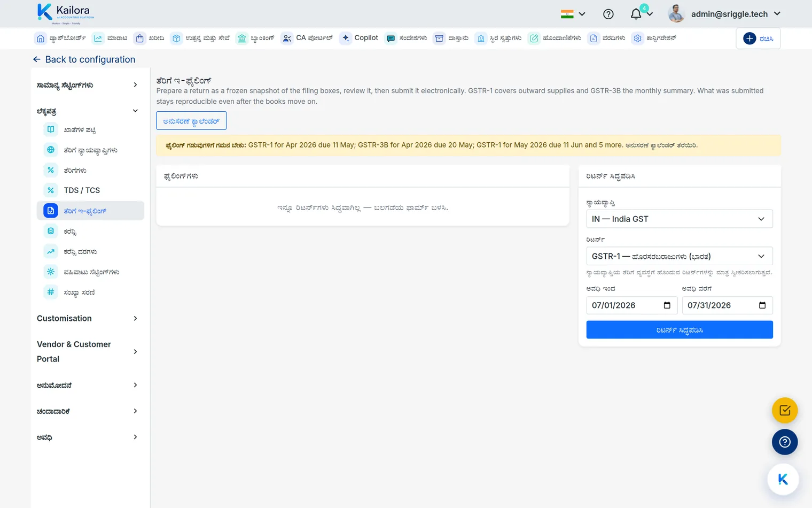Viewport: 812px width, 508px height.
Task: Select the banking menu with building icon
Action: point(255,39)
